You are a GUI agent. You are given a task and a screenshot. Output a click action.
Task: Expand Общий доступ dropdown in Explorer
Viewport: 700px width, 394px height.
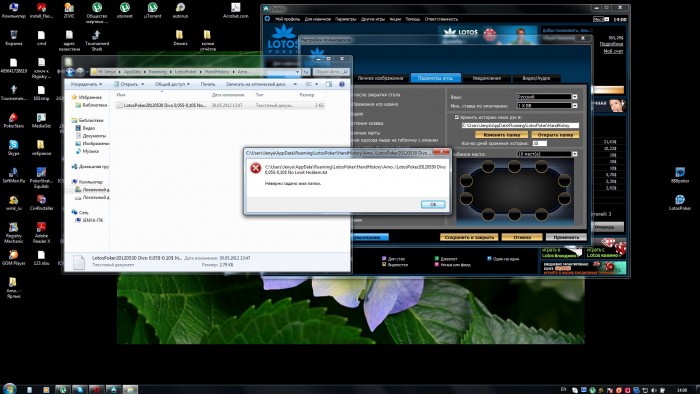(172, 84)
